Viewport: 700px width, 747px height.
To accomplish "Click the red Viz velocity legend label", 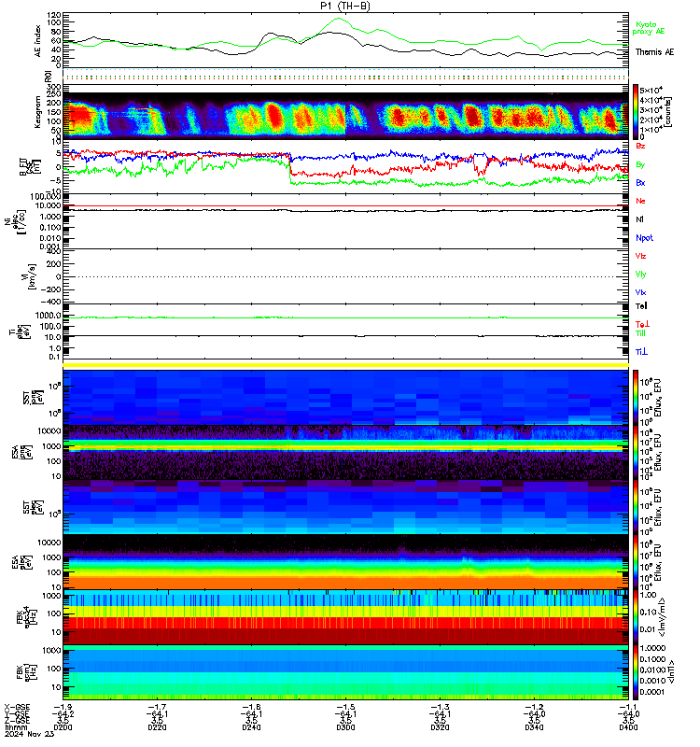I will (640, 256).
